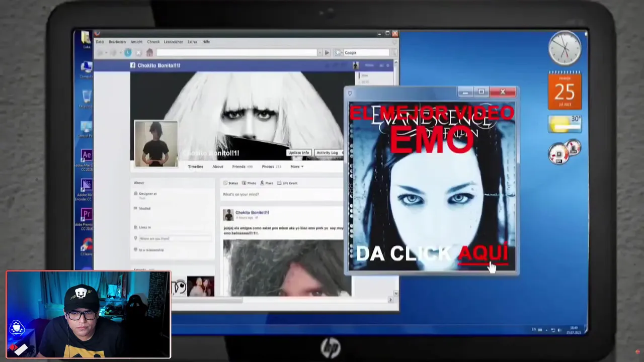Click the profile picture thumbnail
The width and height of the screenshot is (644, 362).
pyautogui.click(x=156, y=144)
